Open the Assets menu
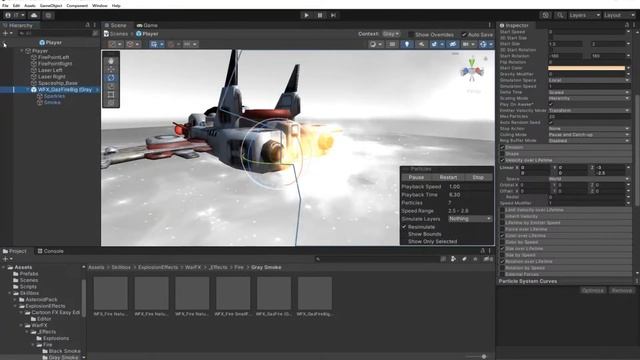Viewport: 640px width, 360px height. 30,6
